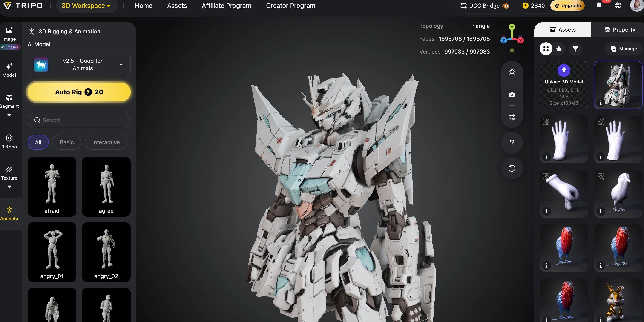The image size is (644, 322).
Task: Click the upload arrow icon in Upload 3D Model
Action: point(564,70)
